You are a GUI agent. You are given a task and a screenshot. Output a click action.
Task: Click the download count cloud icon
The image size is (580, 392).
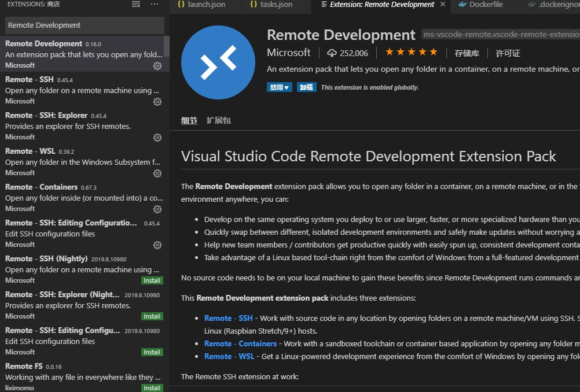(x=332, y=53)
